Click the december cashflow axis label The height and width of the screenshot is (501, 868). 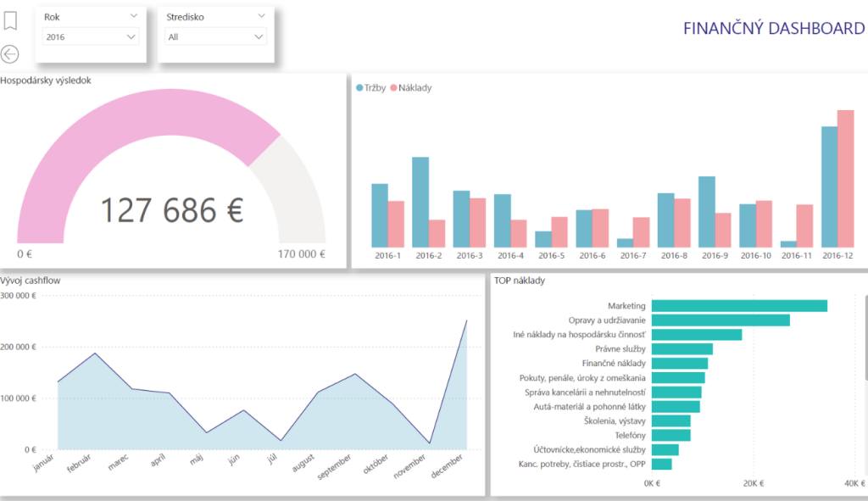pos(447,466)
